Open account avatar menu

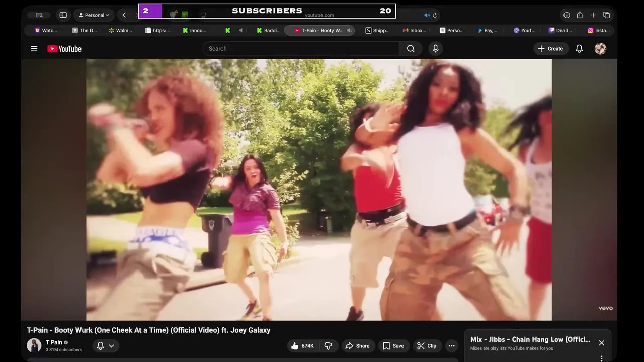pos(600,49)
